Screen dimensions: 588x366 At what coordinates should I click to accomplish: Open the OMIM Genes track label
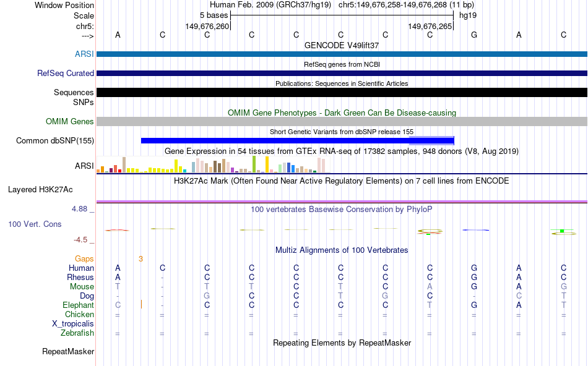(x=69, y=121)
